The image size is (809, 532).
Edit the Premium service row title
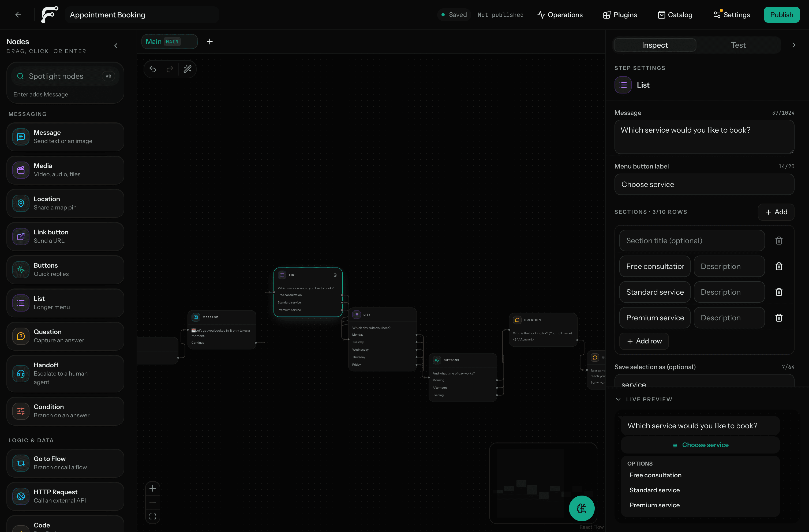(x=655, y=318)
